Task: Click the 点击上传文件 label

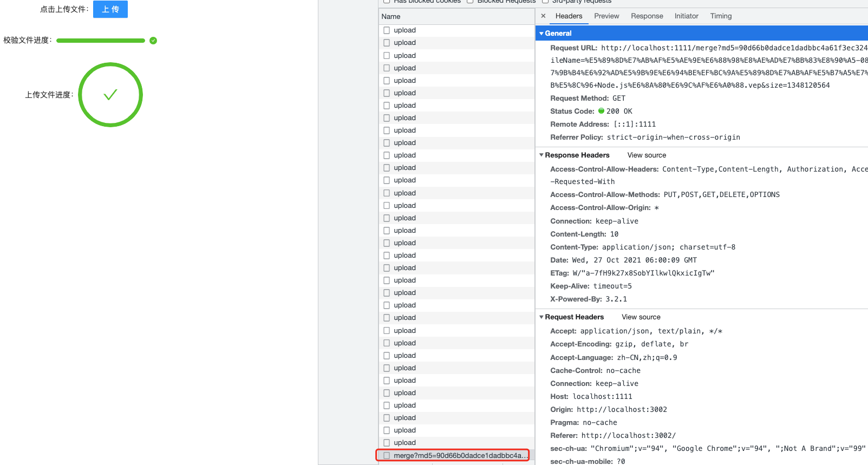Action: (x=64, y=9)
